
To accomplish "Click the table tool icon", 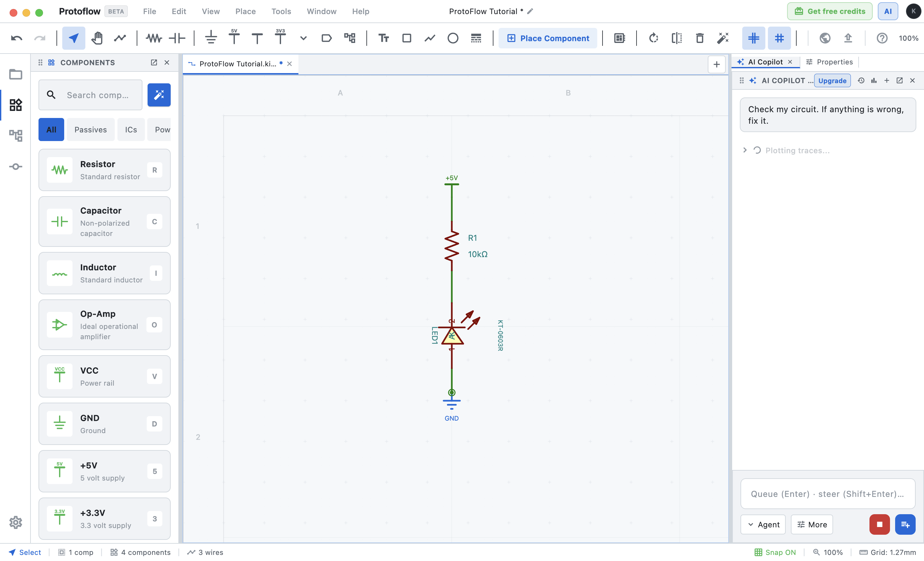I will pos(476,38).
